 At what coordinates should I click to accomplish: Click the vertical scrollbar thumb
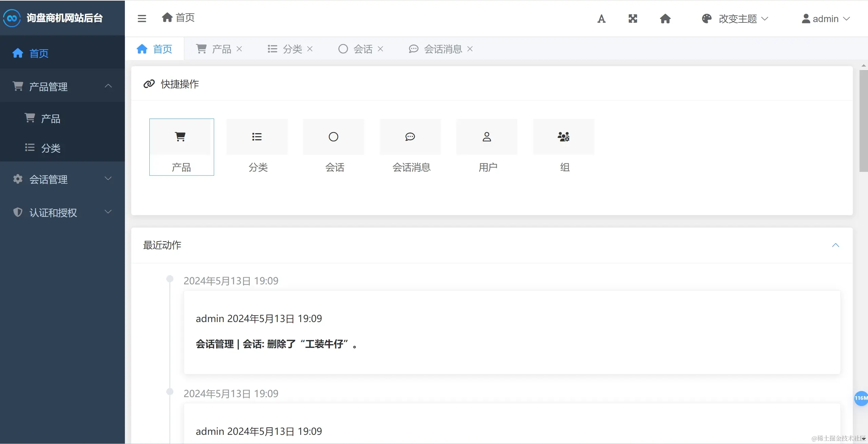[x=863, y=121]
